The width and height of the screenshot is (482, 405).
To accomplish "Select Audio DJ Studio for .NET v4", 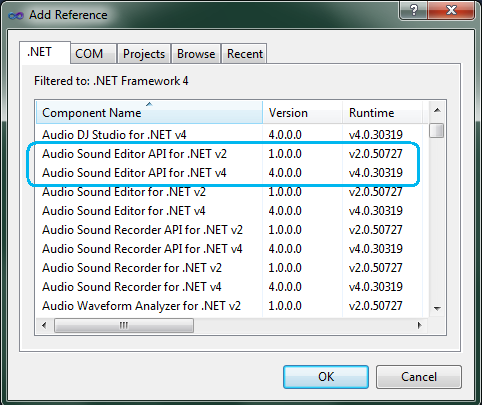I will [x=114, y=135].
